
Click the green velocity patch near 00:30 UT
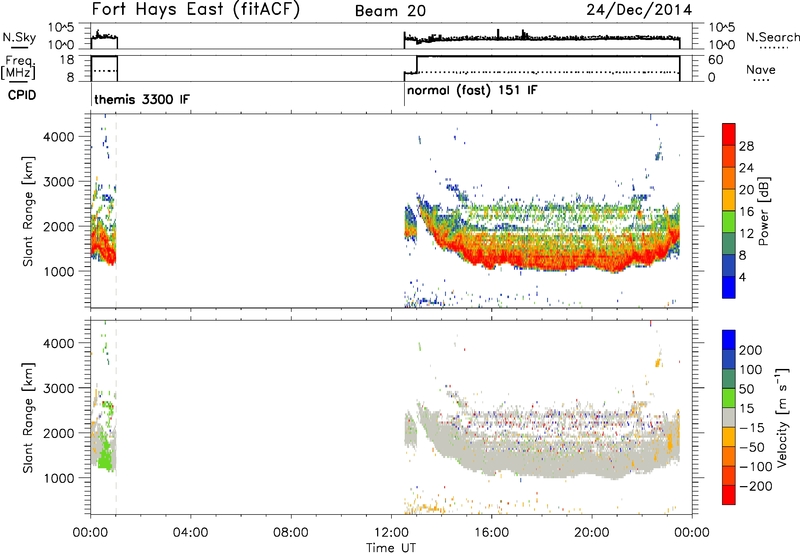click(105, 456)
